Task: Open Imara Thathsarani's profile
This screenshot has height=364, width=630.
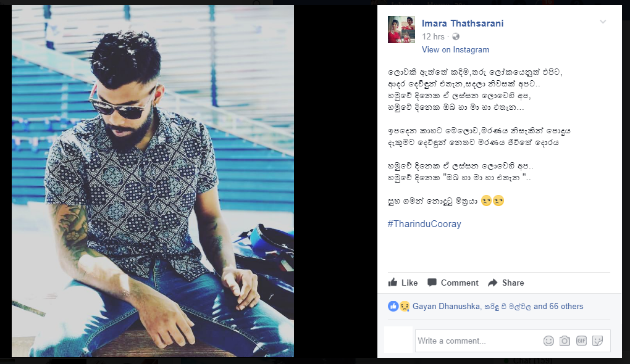Action: [x=463, y=23]
